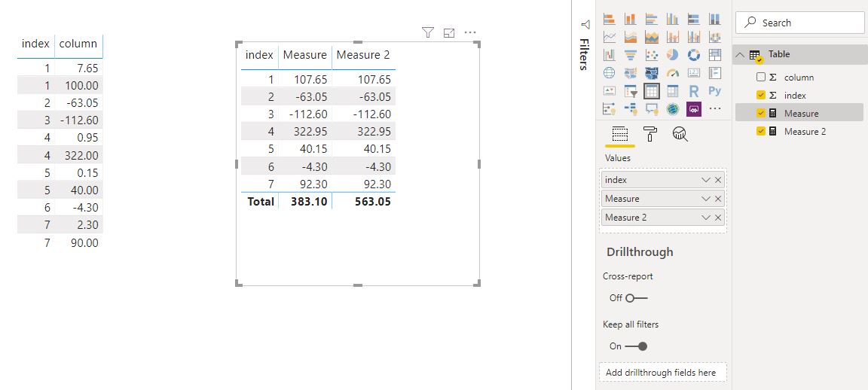Open More options ellipsis on visual header
Viewport: 868px width, 390px height.
pos(470,32)
